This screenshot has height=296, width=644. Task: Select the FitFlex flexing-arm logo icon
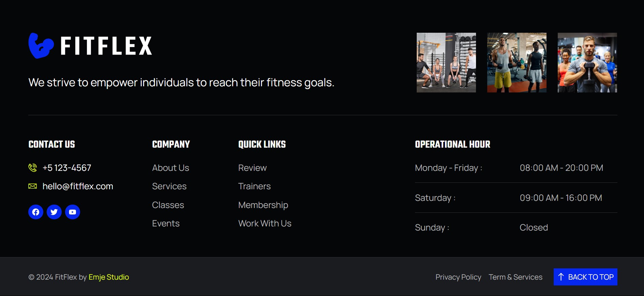tap(42, 45)
